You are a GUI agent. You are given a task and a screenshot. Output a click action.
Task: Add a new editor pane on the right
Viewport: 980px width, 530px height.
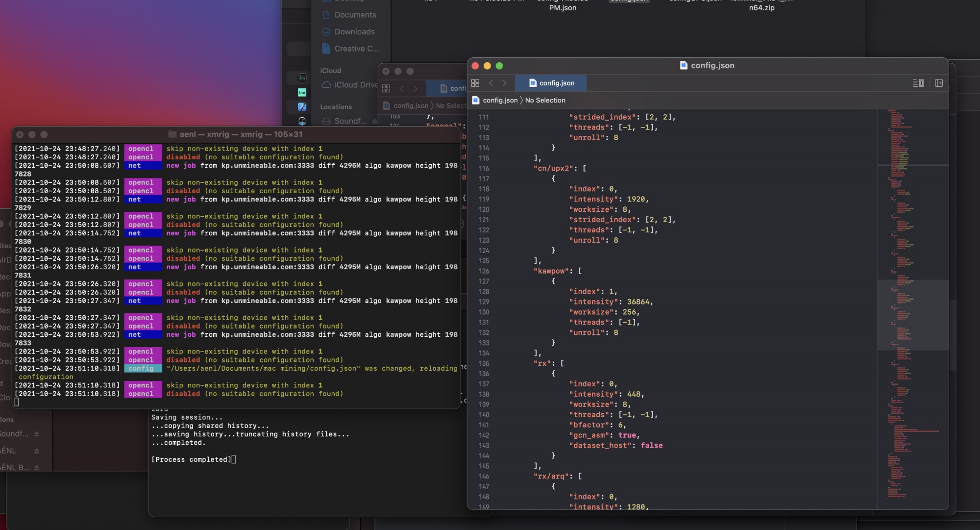click(939, 83)
